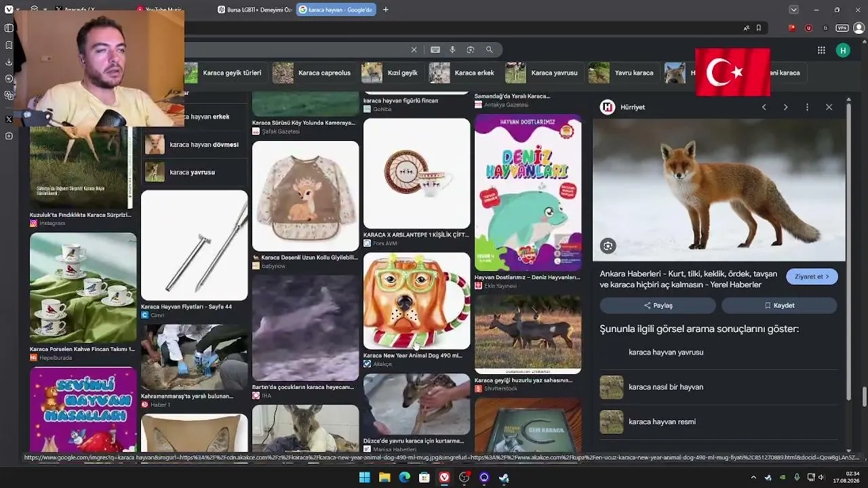Screen dimensions: 868x488
Task: Switch to the YouTube Music tab
Action: [160, 9]
